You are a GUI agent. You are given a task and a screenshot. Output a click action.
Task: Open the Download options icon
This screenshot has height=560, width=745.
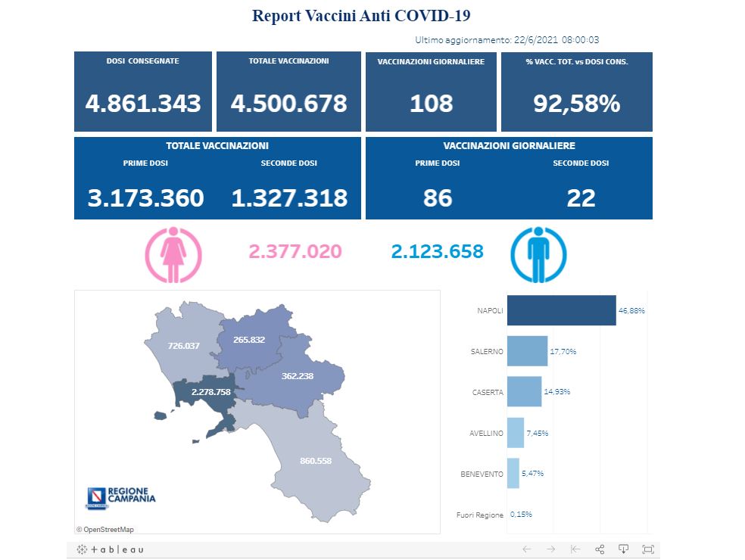[624, 549]
